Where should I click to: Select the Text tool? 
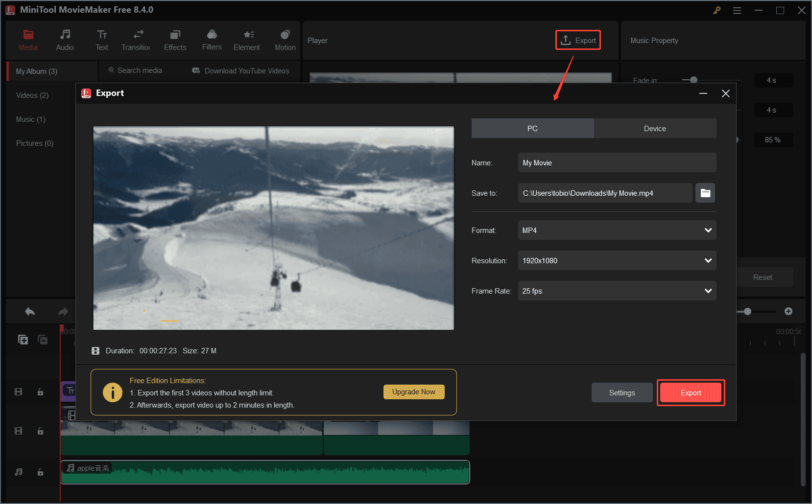pyautogui.click(x=102, y=39)
